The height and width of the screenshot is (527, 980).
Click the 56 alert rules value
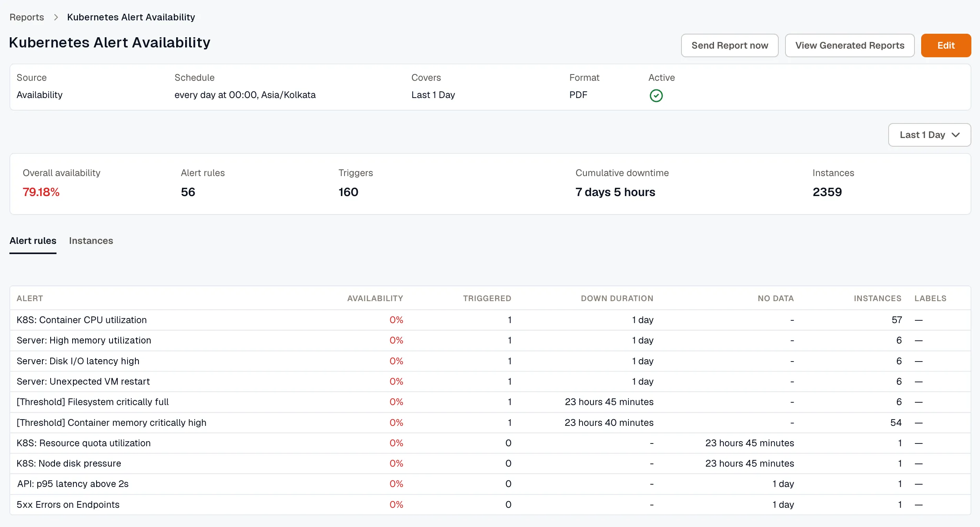pyautogui.click(x=188, y=192)
